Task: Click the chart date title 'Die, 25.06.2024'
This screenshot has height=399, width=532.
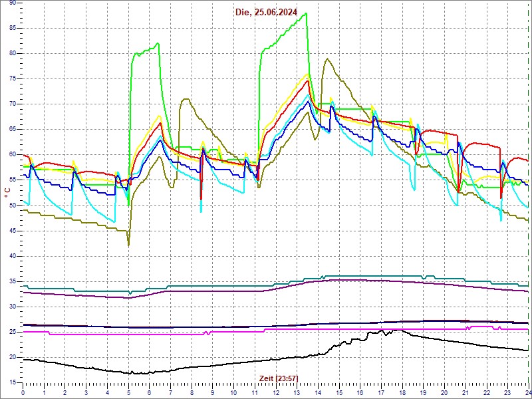Action: (267, 13)
